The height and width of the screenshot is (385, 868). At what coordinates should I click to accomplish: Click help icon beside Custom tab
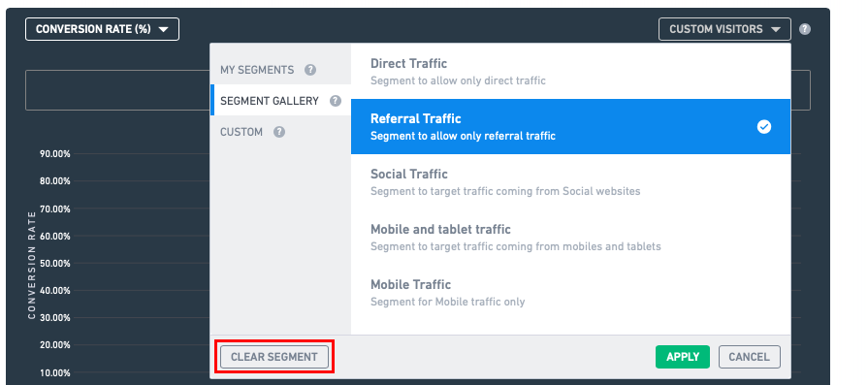tap(279, 132)
